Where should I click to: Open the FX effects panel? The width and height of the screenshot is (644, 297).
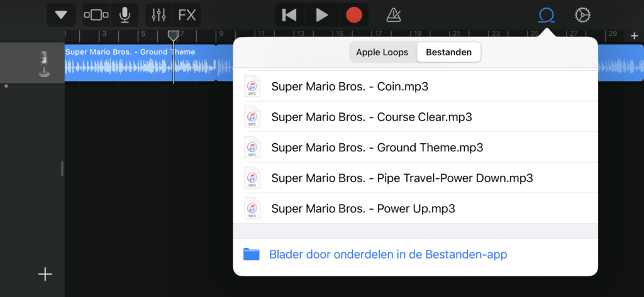point(187,15)
